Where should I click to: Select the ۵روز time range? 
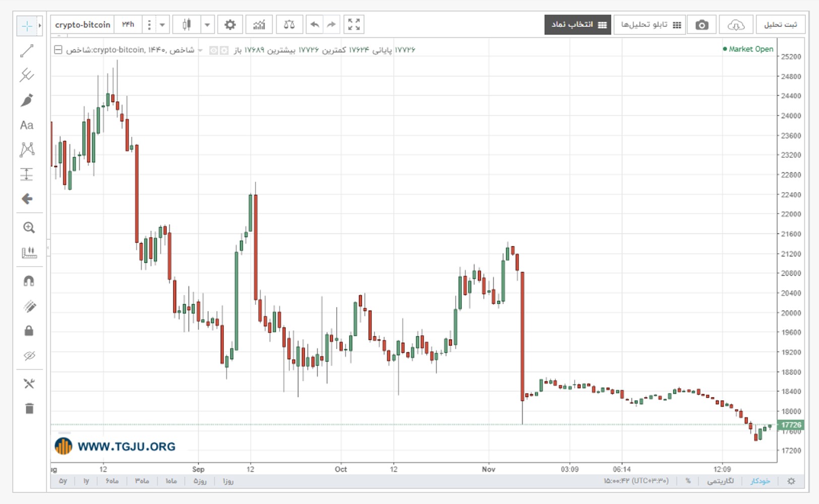click(x=200, y=481)
